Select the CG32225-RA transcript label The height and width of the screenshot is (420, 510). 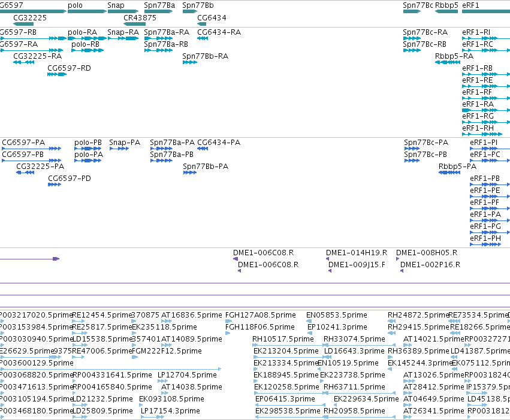tap(37, 56)
